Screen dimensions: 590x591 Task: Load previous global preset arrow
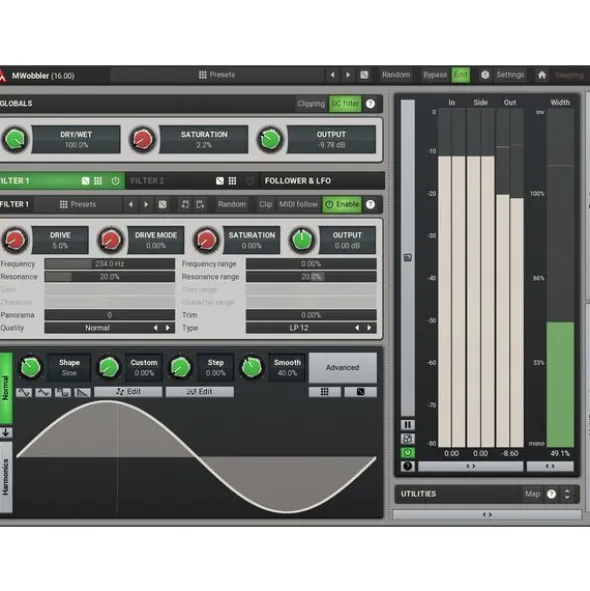[x=333, y=75]
